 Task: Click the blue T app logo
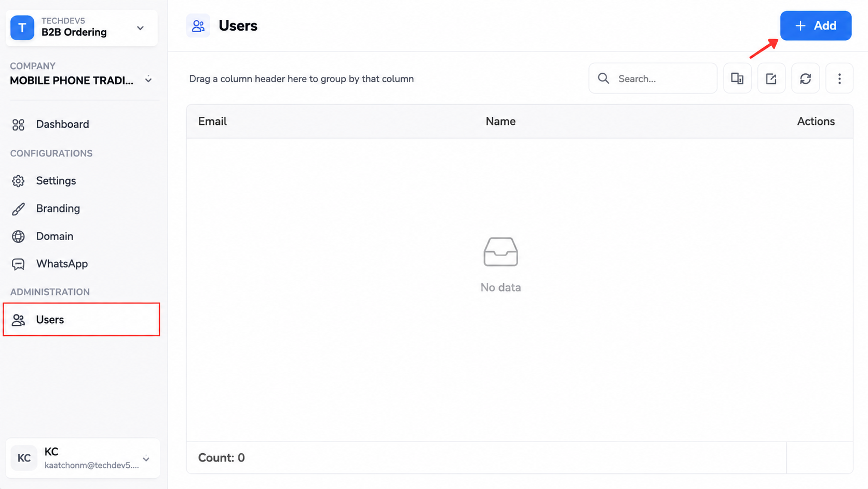pyautogui.click(x=22, y=28)
